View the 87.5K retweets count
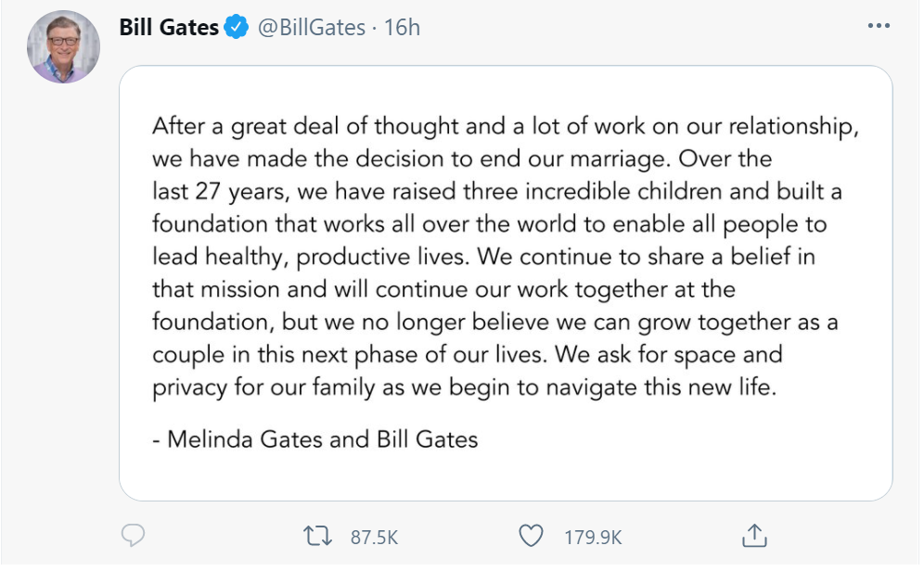Image resolution: width=924 pixels, height=571 pixels. pyautogui.click(x=374, y=538)
